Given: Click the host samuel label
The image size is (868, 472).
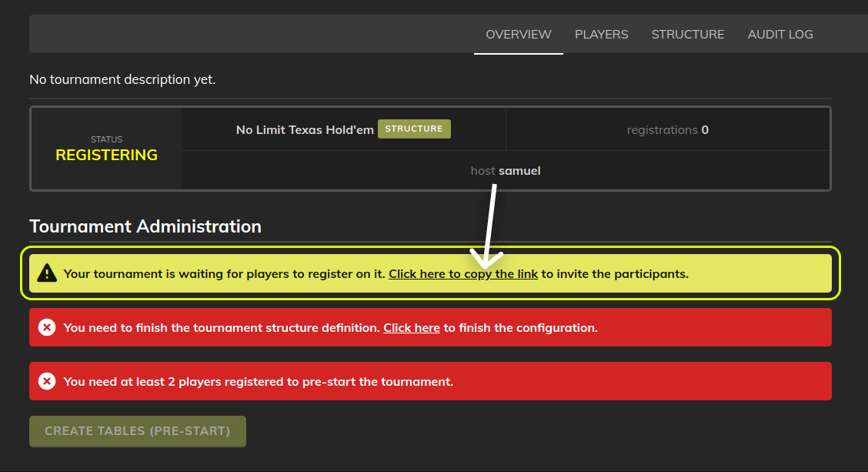Looking at the screenshot, I should 506,171.
